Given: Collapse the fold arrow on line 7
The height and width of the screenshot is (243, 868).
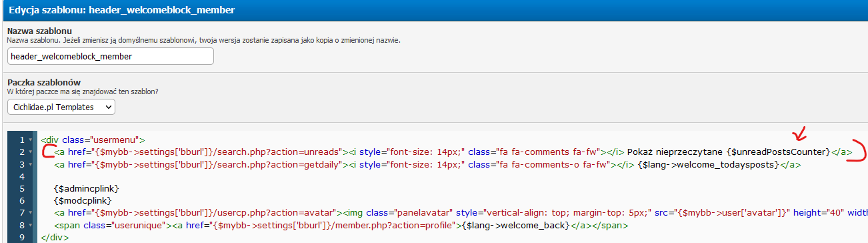Looking at the screenshot, I should [x=31, y=213].
